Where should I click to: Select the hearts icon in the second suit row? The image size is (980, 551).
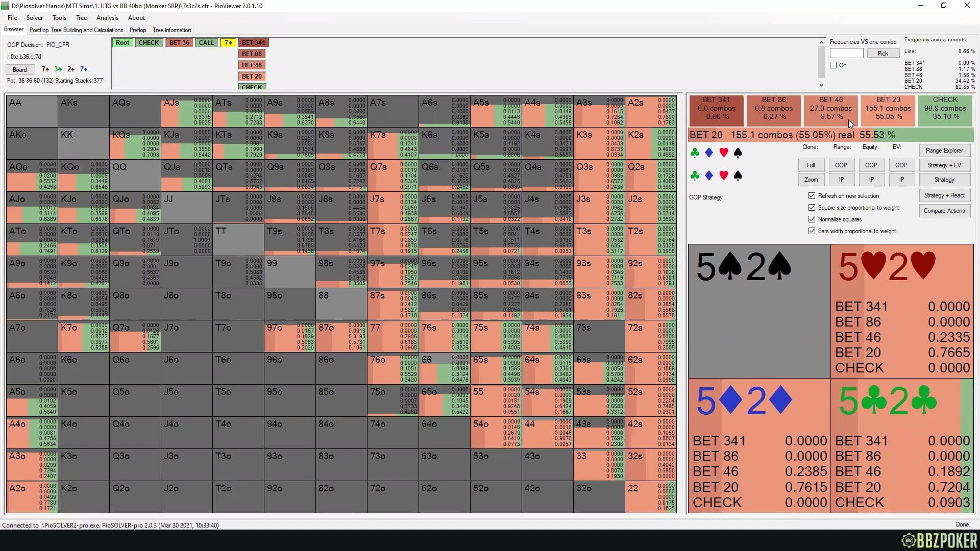[x=723, y=176]
